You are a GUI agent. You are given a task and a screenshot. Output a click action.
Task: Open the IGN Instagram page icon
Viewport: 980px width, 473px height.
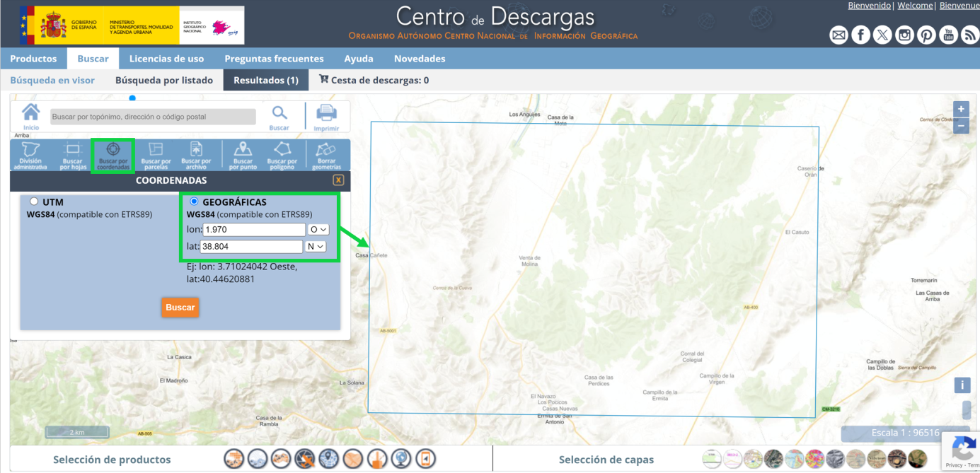coord(904,34)
